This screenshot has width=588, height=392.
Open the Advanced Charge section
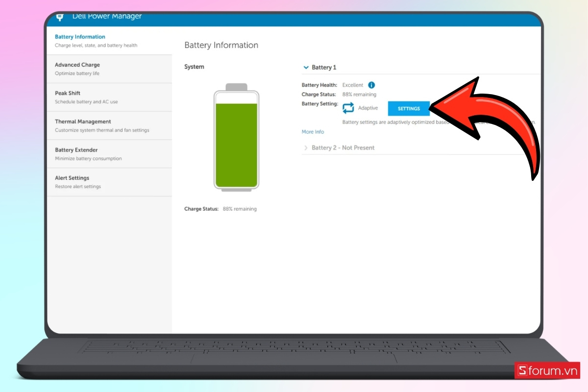pos(109,69)
